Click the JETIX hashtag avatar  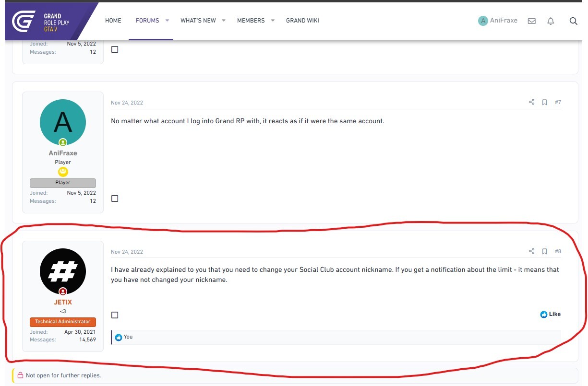pyautogui.click(x=63, y=271)
